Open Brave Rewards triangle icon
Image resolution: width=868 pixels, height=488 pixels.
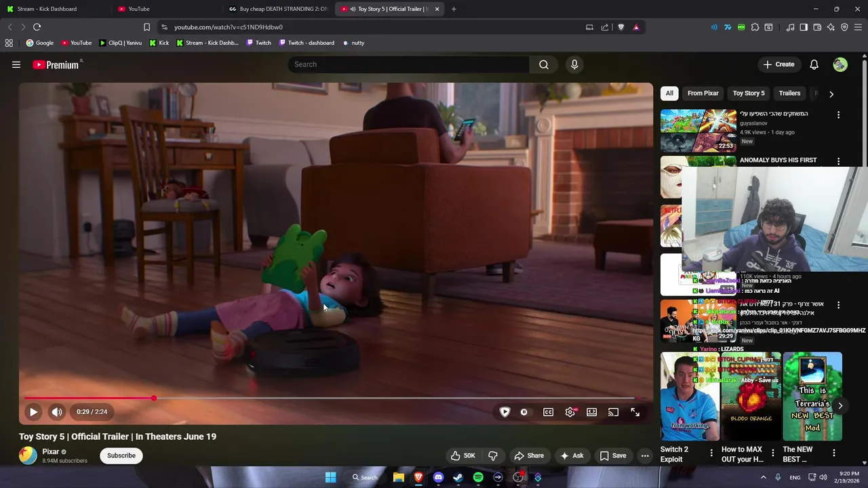pos(636,27)
